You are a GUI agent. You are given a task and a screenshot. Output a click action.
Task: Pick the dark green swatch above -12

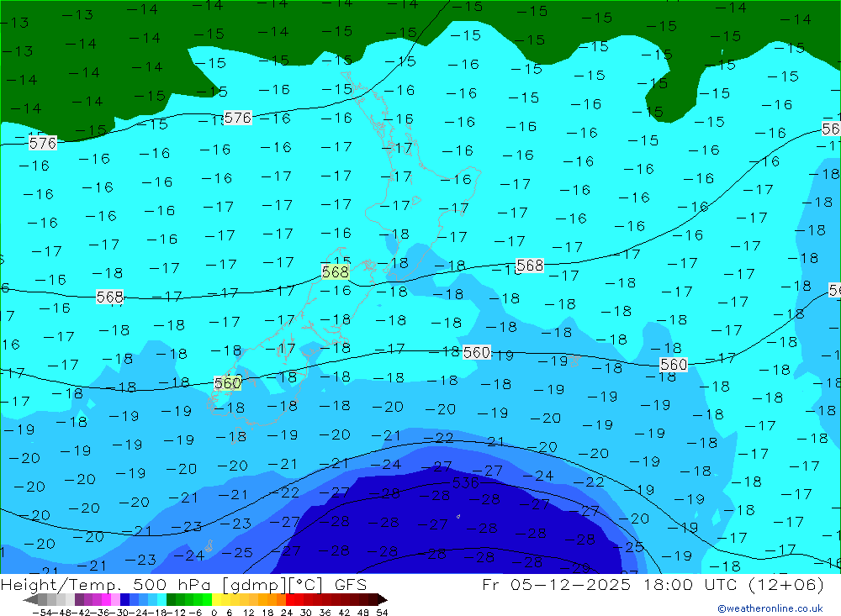[171, 600]
